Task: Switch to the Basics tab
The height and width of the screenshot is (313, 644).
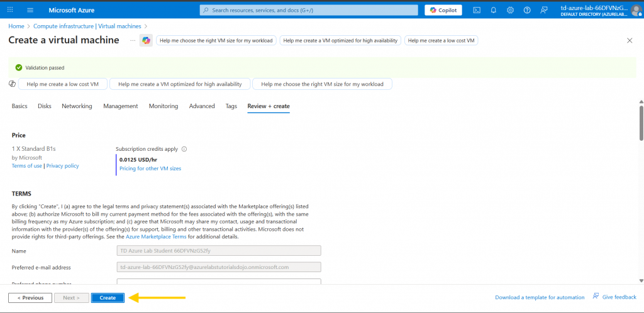Action: (x=19, y=106)
